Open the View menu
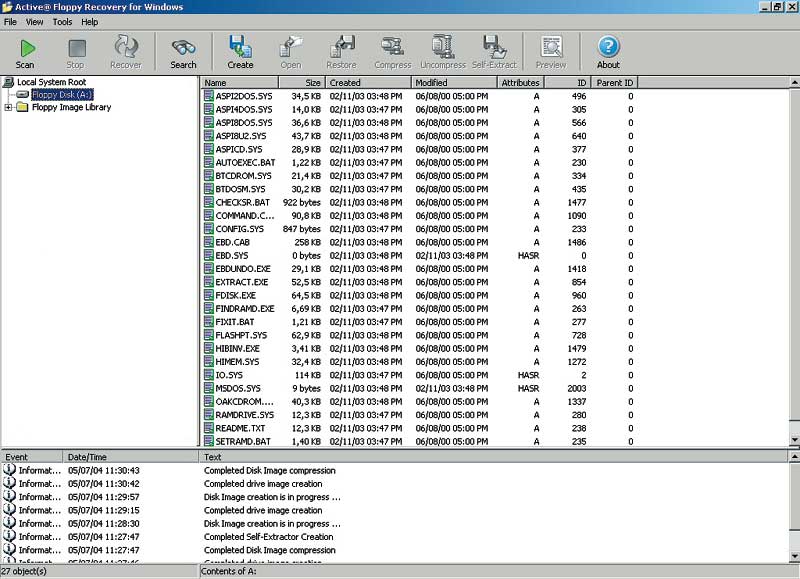The height and width of the screenshot is (579, 800). point(35,22)
